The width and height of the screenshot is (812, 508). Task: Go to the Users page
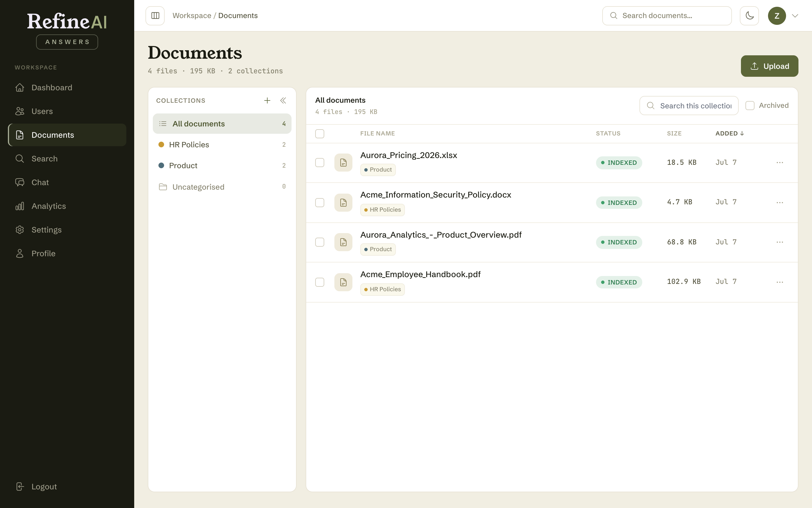tap(67, 111)
